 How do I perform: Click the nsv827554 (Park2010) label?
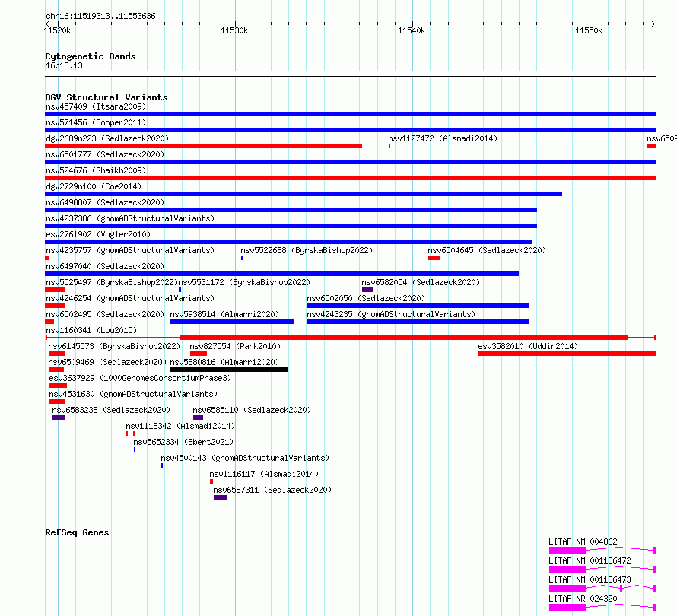click(235, 346)
